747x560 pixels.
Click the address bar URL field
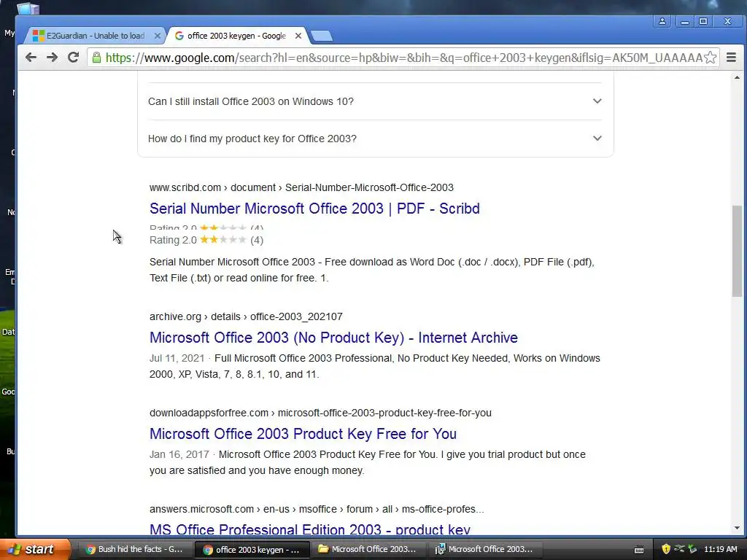pyautogui.click(x=403, y=58)
